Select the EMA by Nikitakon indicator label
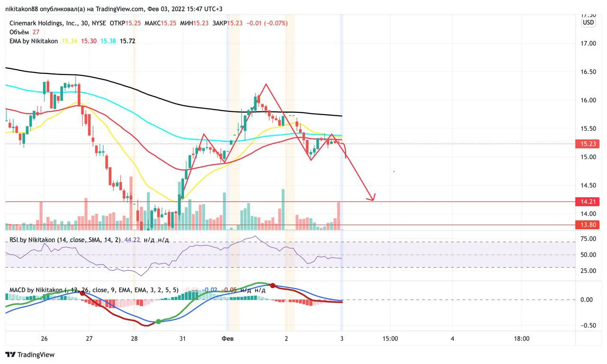The width and height of the screenshot is (607, 364). (x=34, y=41)
